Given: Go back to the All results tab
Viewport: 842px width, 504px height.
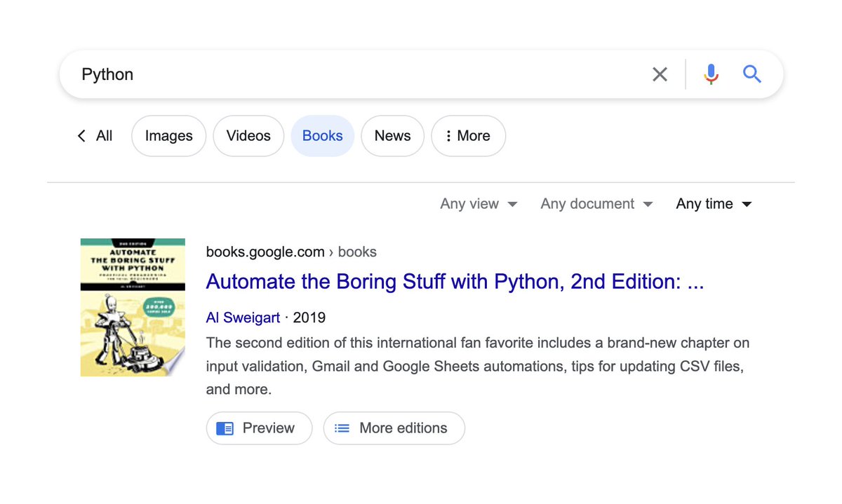Looking at the screenshot, I should click(x=95, y=136).
